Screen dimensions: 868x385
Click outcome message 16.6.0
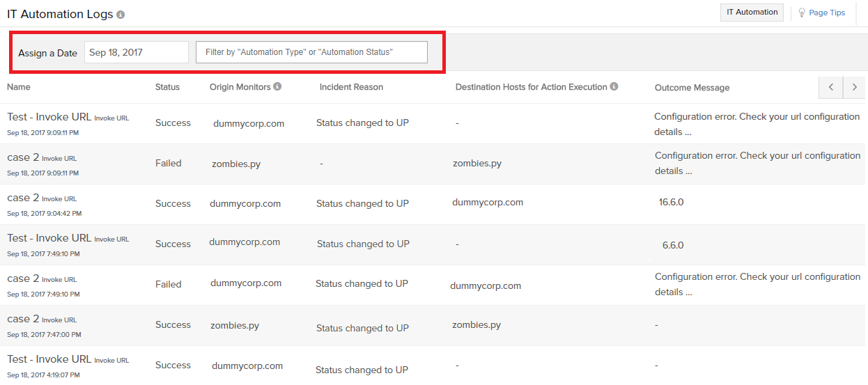[671, 203]
